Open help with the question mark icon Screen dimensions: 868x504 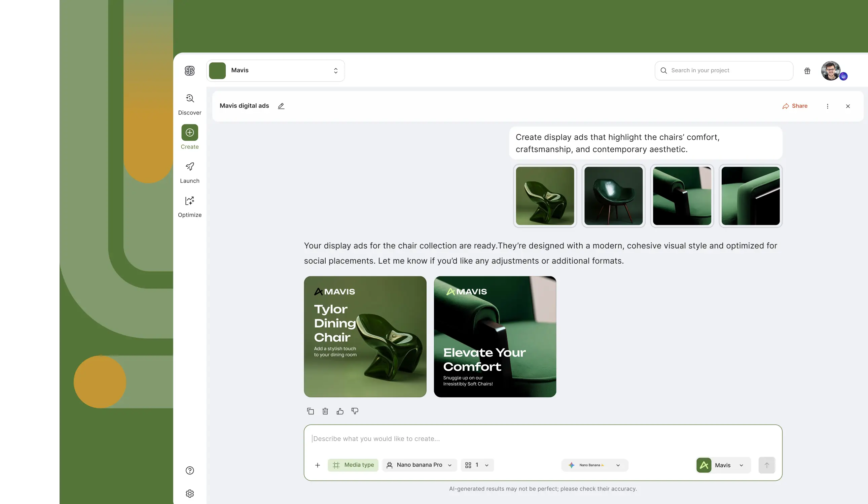coord(190,471)
